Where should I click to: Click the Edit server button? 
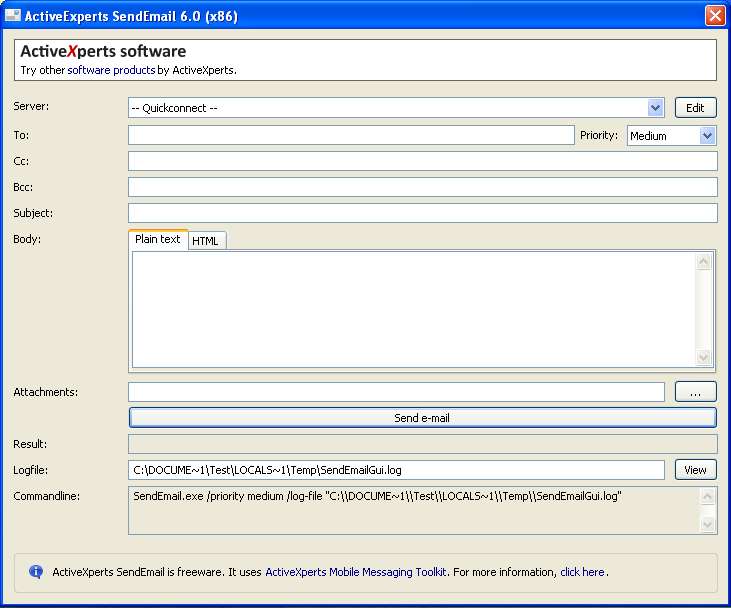click(695, 108)
